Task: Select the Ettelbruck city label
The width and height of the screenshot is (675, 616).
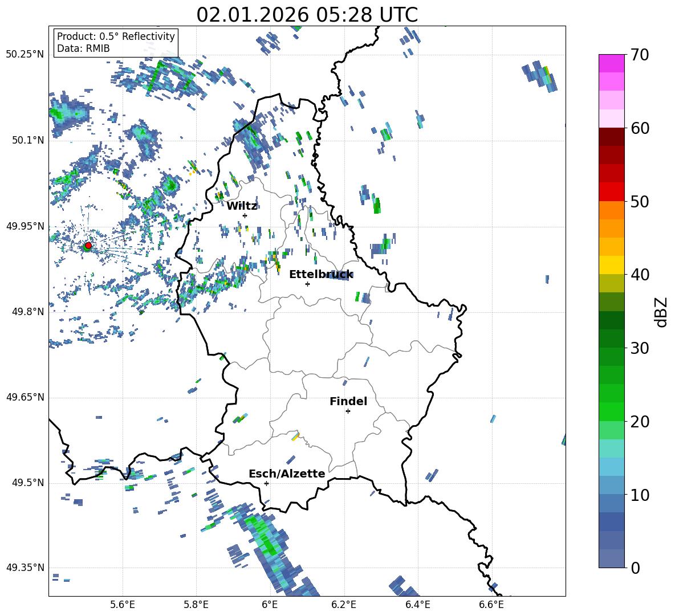Action: [x=321, y=275]
